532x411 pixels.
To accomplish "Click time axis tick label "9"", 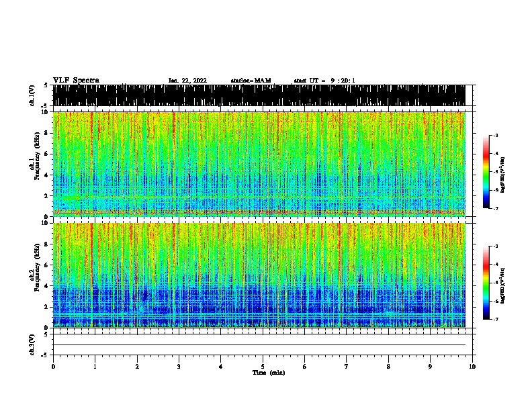I will [430, 367].
